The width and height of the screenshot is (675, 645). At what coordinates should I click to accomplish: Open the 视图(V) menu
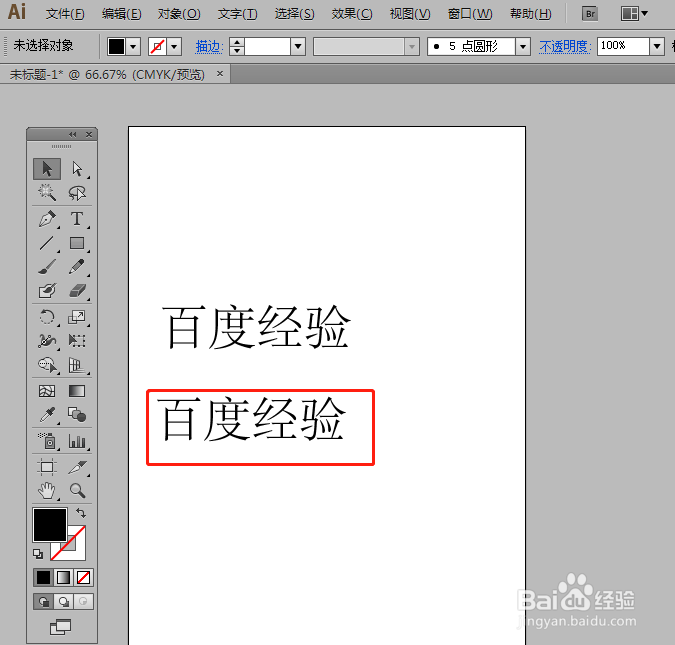[x=410, y=14]
